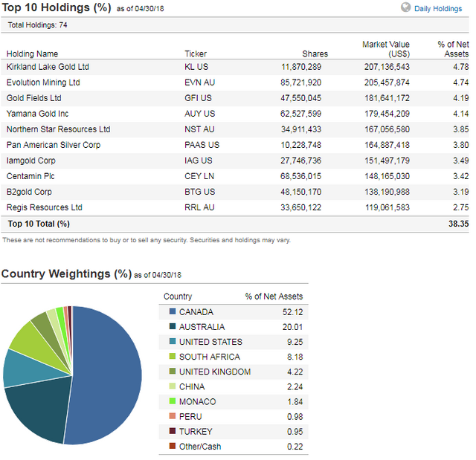Click the Total Holdings: 74 text

37,25
